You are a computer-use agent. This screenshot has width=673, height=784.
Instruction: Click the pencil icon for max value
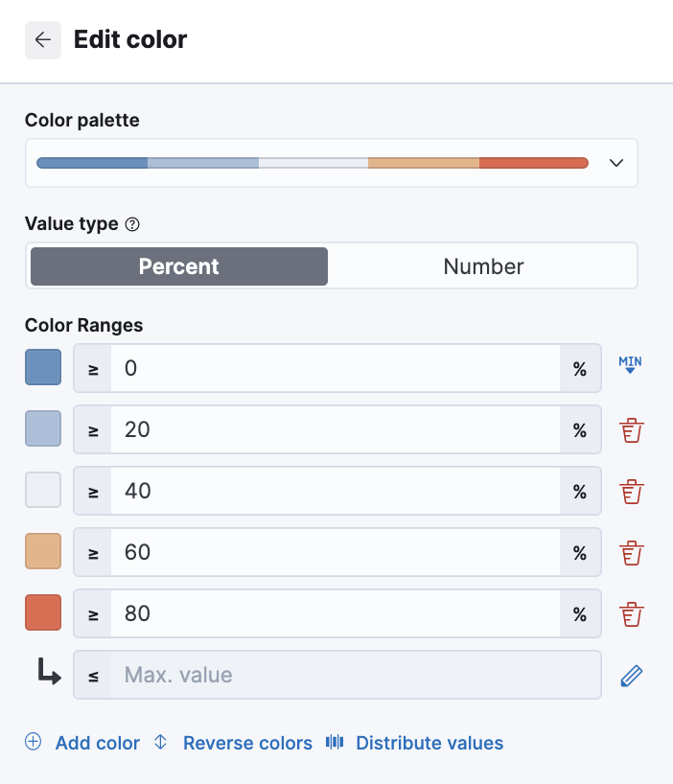coord(630,675)
